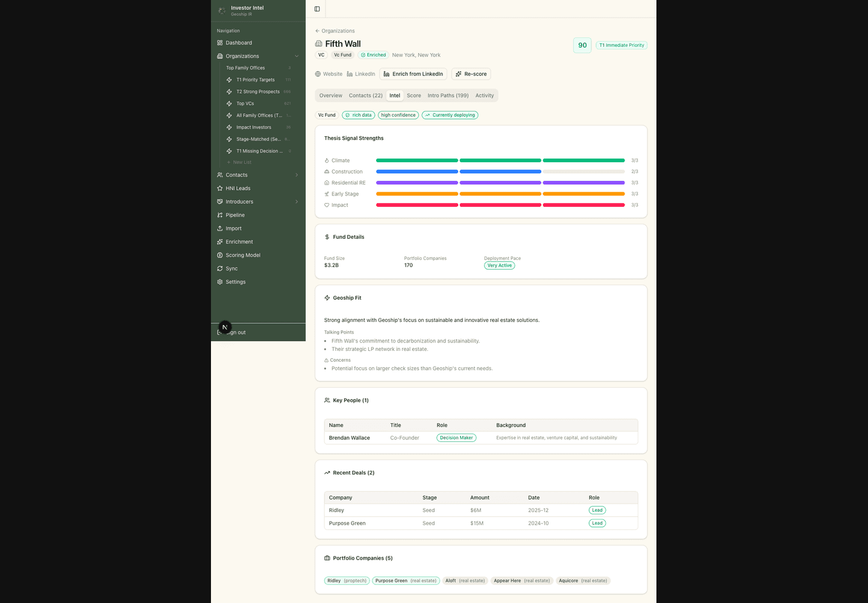Click the T1 Immediate Priority badge
This screenshot has height=603, width=868.
click(621, 45)
